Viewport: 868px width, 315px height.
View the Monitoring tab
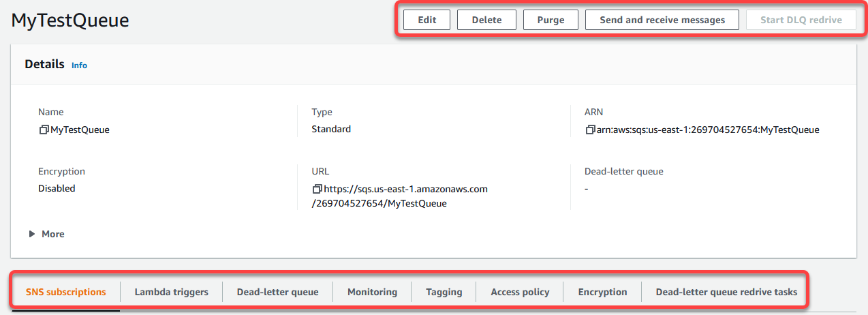[372, 292]
